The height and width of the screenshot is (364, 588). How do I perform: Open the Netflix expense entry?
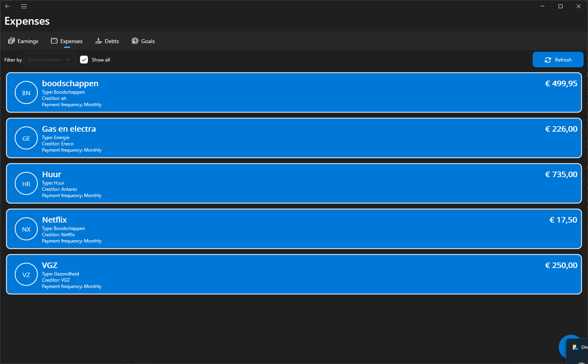click(x=294, y=229)
